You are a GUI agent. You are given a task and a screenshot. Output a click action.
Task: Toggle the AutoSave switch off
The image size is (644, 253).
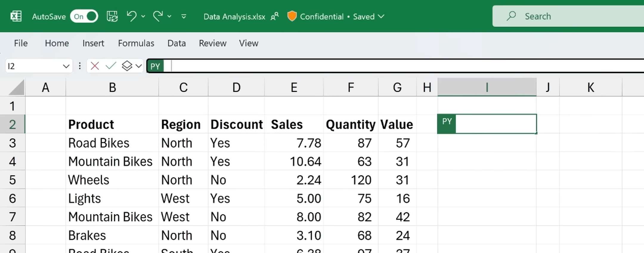point(84,16)
